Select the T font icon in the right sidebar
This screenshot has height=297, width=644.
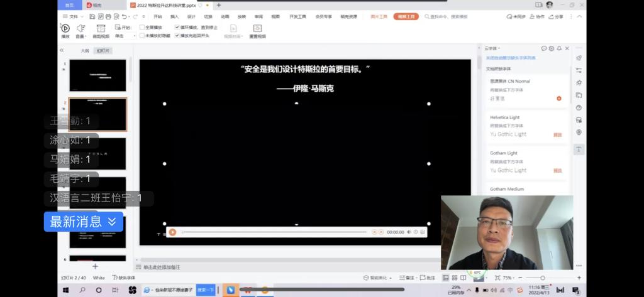[579, 149]
